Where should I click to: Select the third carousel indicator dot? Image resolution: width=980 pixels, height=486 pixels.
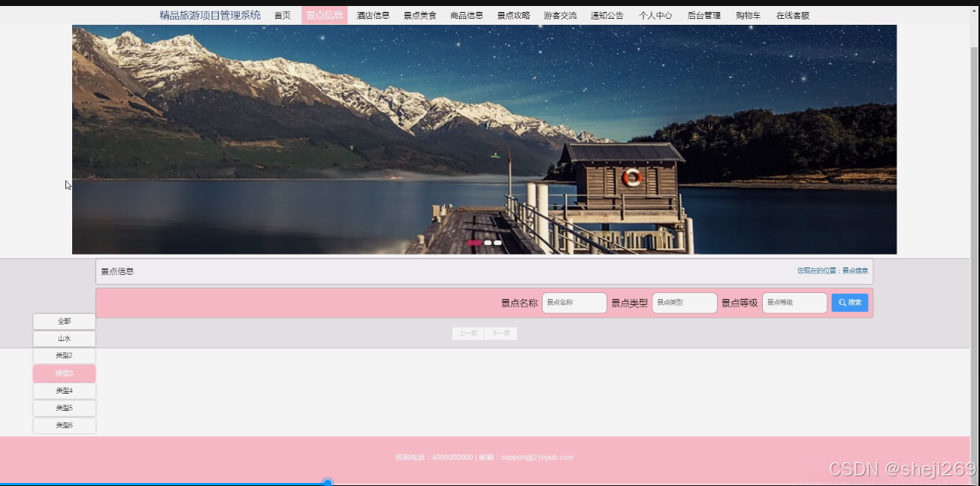pyautogui.click(x=497, y=243)
